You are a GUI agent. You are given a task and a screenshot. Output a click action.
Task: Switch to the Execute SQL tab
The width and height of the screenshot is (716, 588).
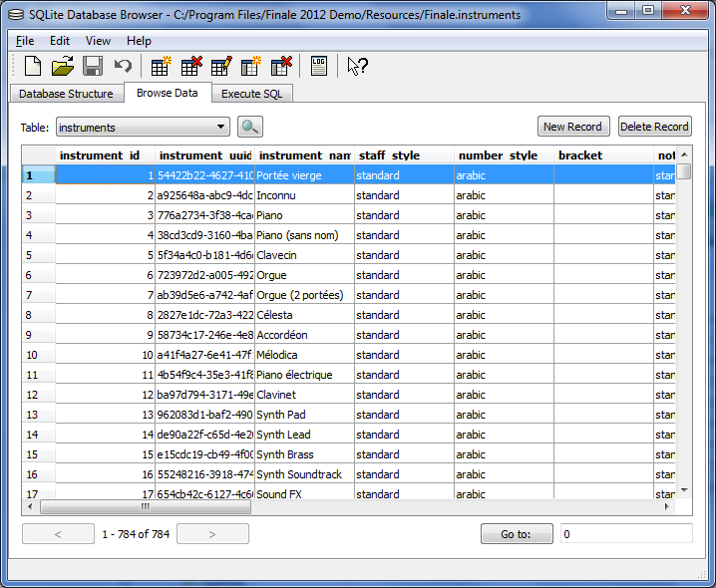click(x=251, y=94)
